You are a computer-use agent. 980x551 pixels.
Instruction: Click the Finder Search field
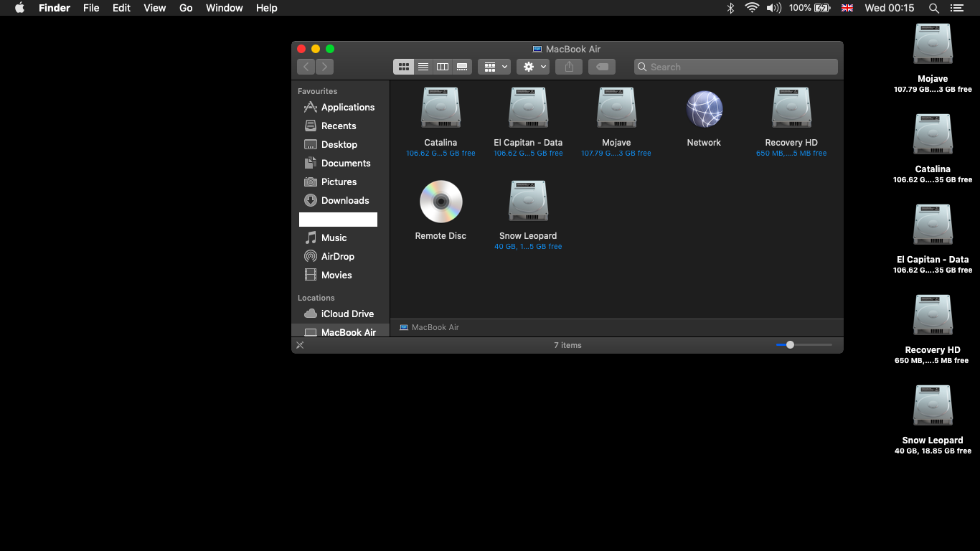[x=736, y=67]
